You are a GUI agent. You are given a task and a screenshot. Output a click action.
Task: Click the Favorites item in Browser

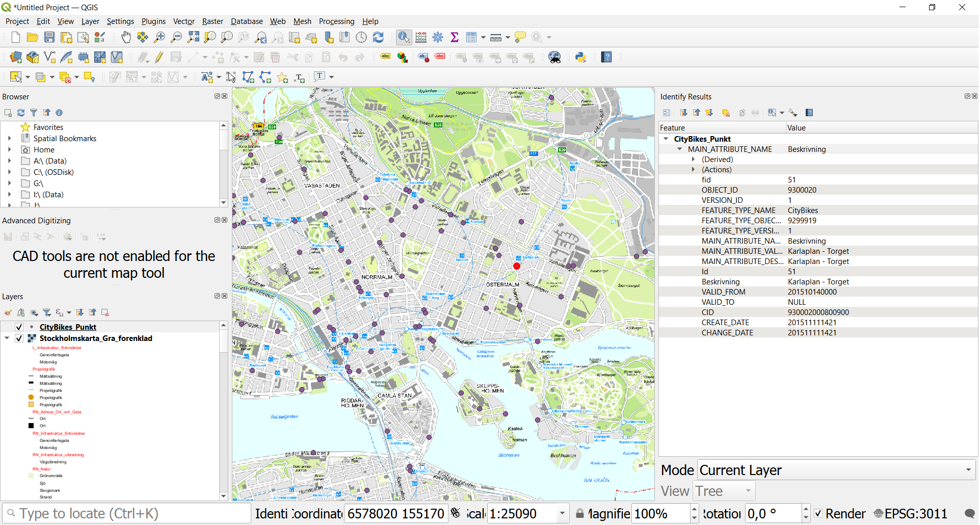(x=48, y=127)
